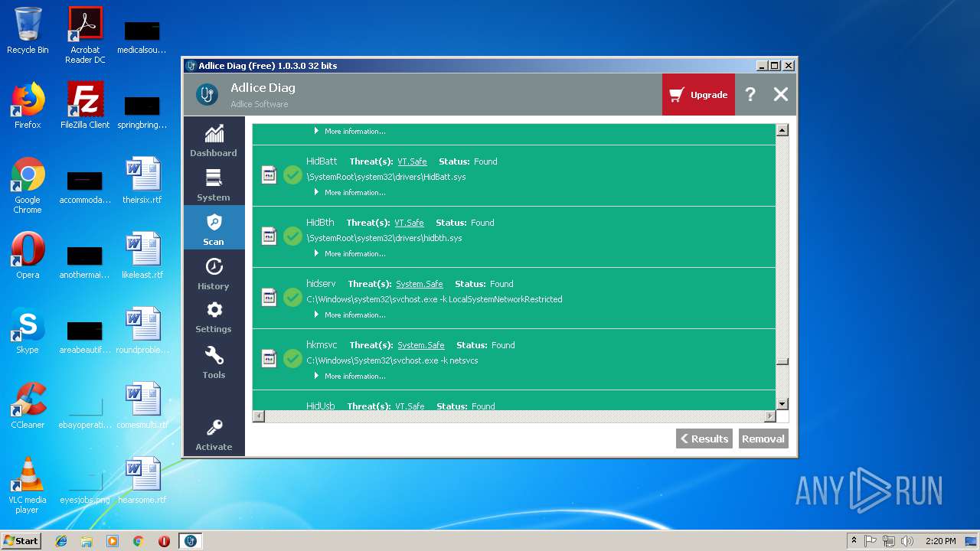Open the System sidebar section

tap(214, 184)
